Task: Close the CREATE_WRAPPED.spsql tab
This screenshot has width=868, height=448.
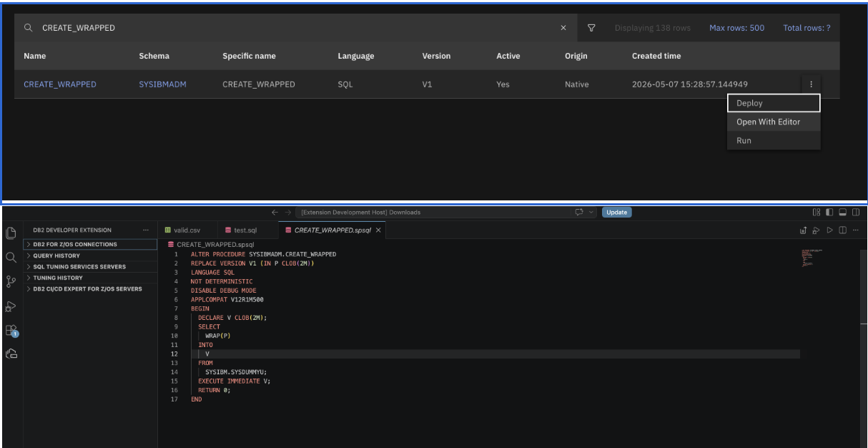Action: click(379, 230)
